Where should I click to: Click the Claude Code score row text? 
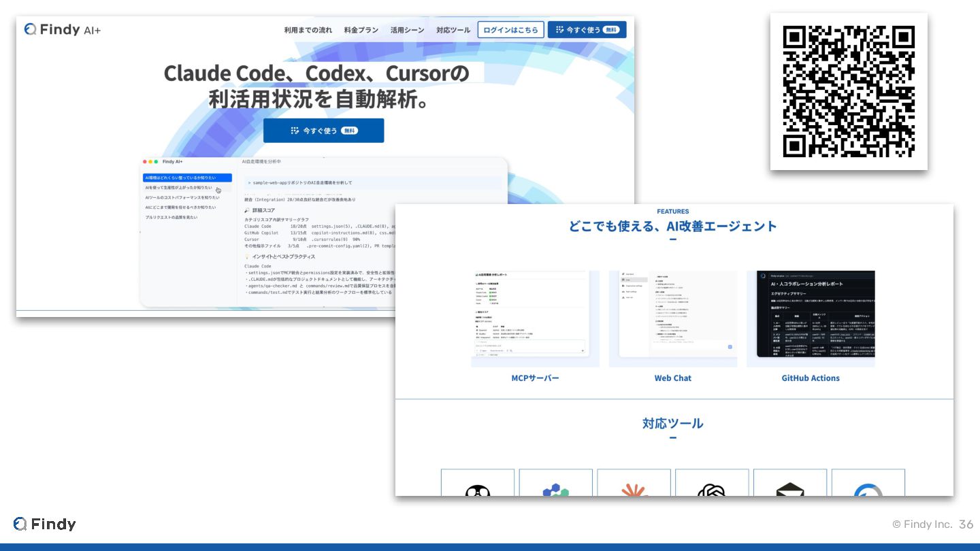pyautogui.click(x=320, y=227)
